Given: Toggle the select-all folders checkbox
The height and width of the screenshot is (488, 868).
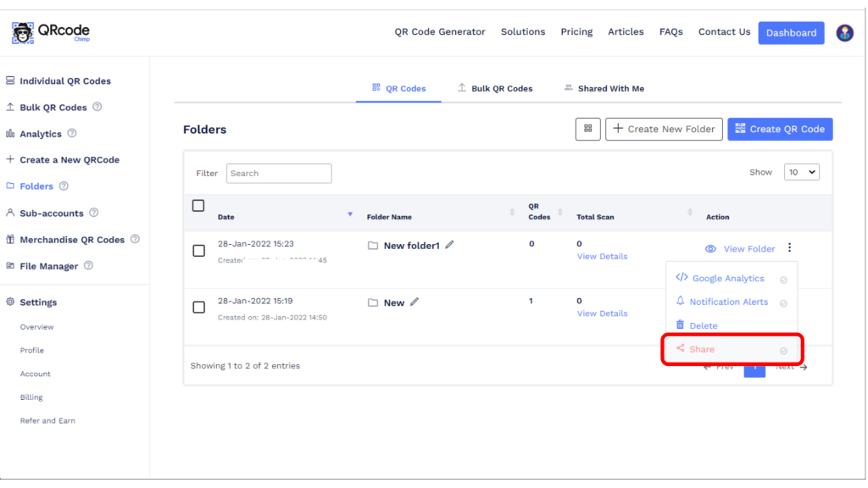Looking at the screenshot, I should [198, 206].
